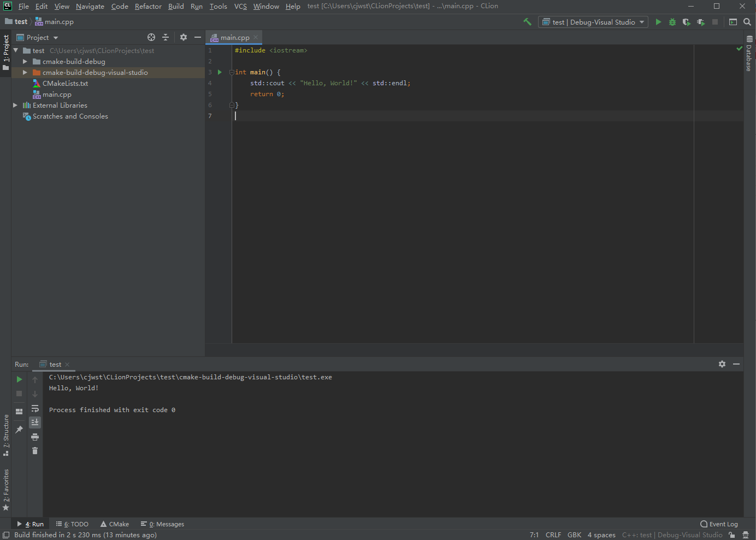This screenshot has width=756, height=540.
Task: Toggle soft-wrap in the Run console
Action: point(35,408)
